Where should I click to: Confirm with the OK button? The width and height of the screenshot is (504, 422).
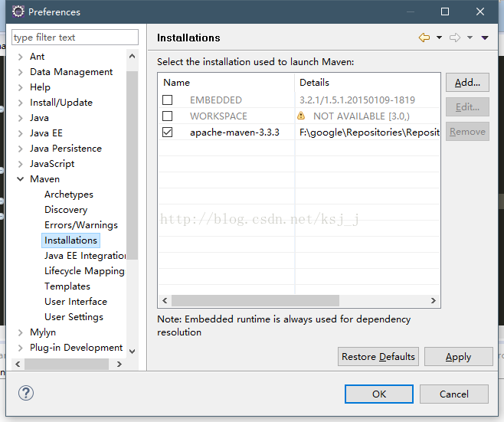point(379,394)
